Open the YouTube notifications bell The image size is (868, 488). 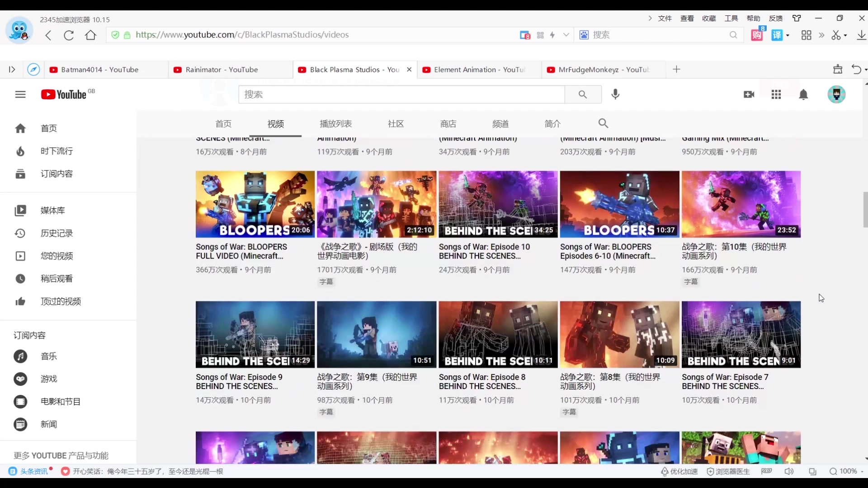click(x=803, y=94)
